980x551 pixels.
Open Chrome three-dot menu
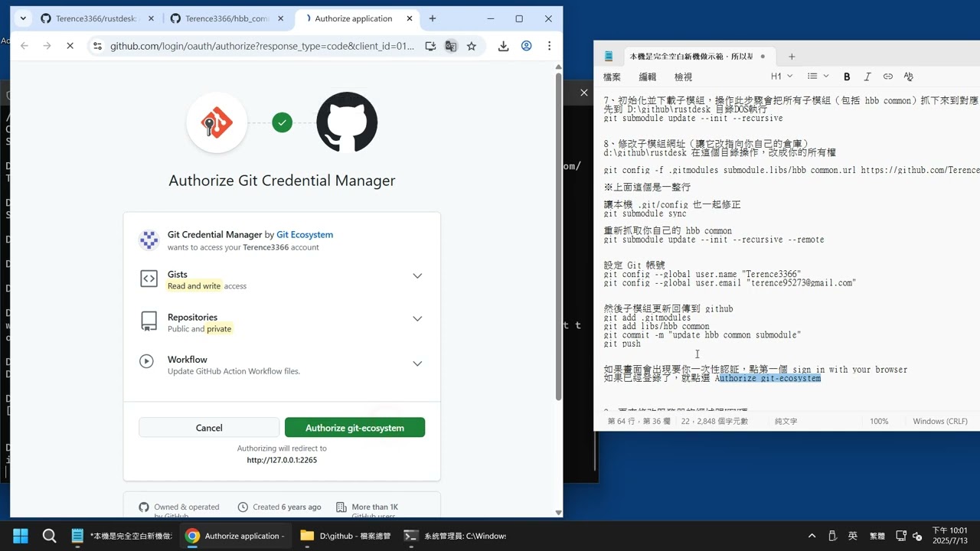549,46
